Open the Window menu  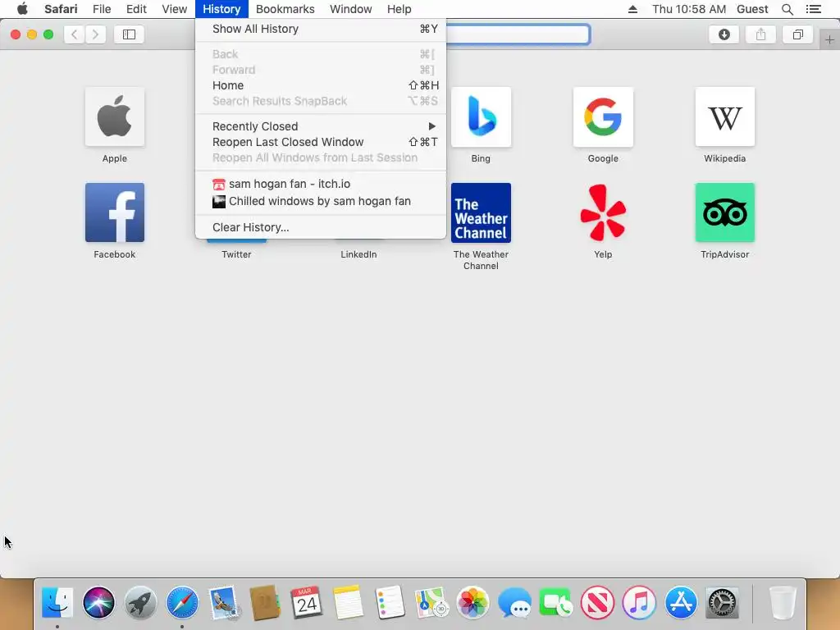[351, 9]
